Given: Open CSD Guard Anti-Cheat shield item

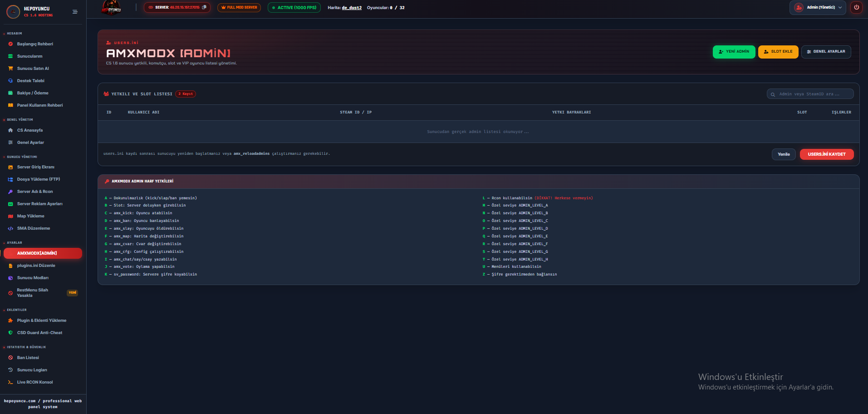Looking at the screenshot, I should click(x=40, y=333).
